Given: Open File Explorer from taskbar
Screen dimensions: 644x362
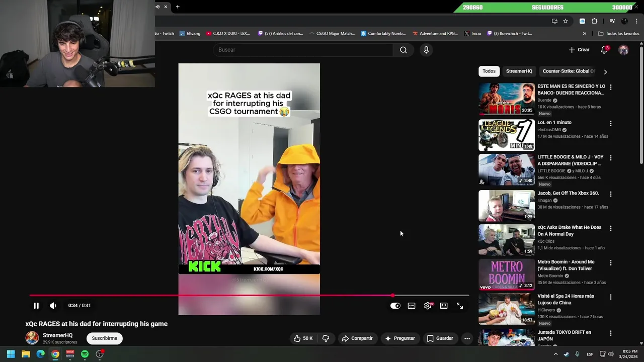Looking at the screenshot, I should pyautogui.click(x=26, y=354).
